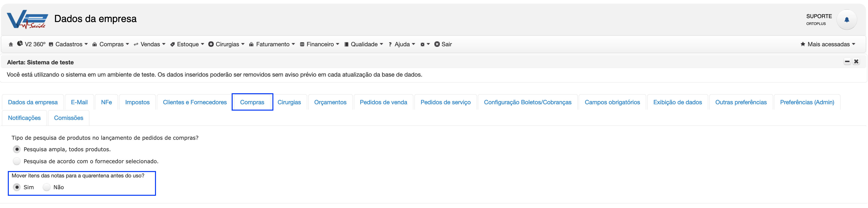Choose Não for quarantine option
This screenshot has width=868, height=208.
point(46,187)
